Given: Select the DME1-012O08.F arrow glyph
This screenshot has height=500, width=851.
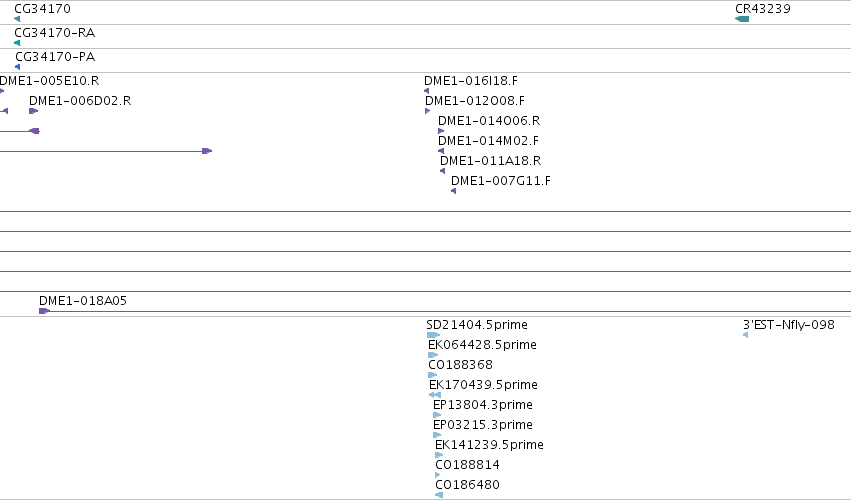Looking at the screenshot, I should coord(428,111).
